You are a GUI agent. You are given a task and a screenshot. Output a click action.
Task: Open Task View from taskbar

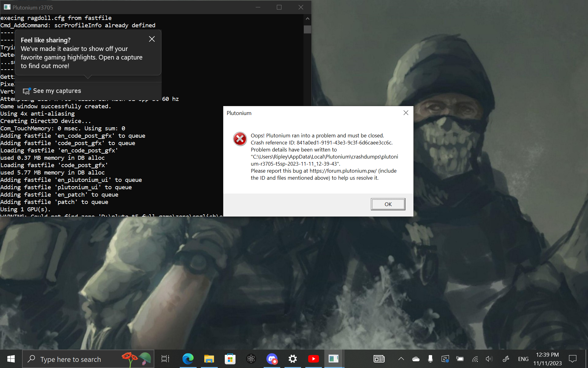tap(165, 359)
